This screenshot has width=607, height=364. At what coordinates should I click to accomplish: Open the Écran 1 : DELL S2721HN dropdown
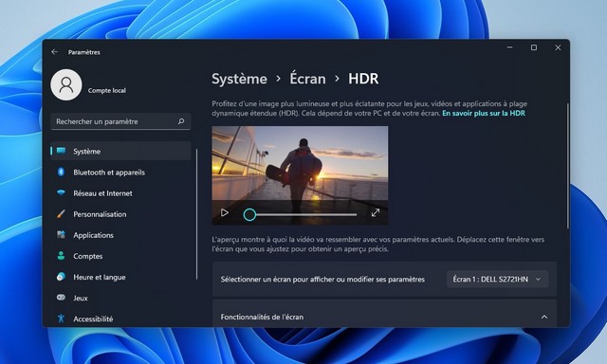pos(497,280)
